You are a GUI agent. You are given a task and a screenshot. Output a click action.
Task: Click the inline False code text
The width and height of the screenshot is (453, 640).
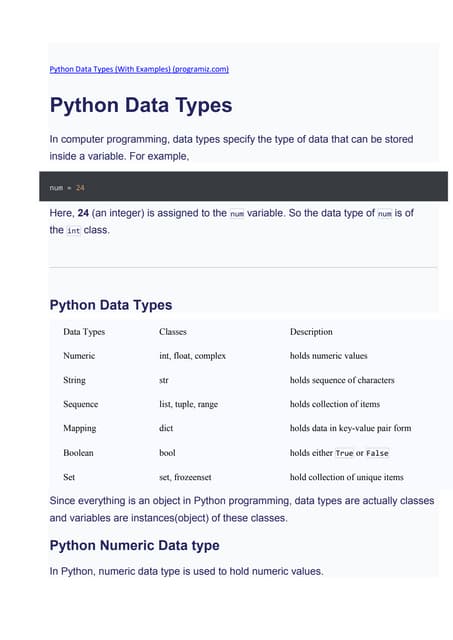378,453
